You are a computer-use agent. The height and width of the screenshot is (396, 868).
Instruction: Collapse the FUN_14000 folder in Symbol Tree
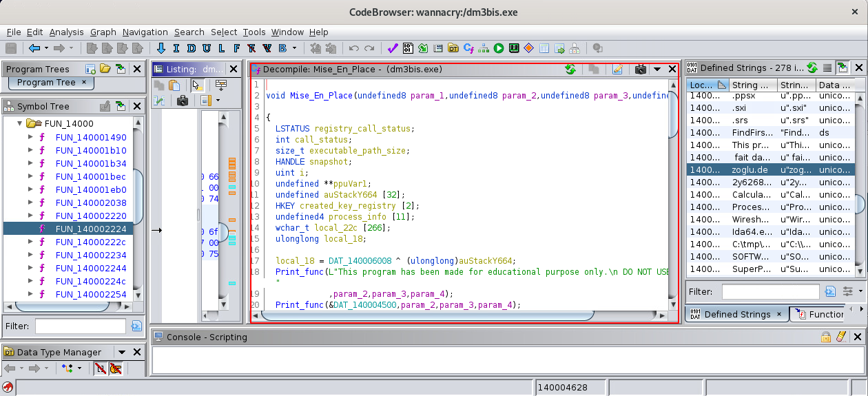coord(20,124)
